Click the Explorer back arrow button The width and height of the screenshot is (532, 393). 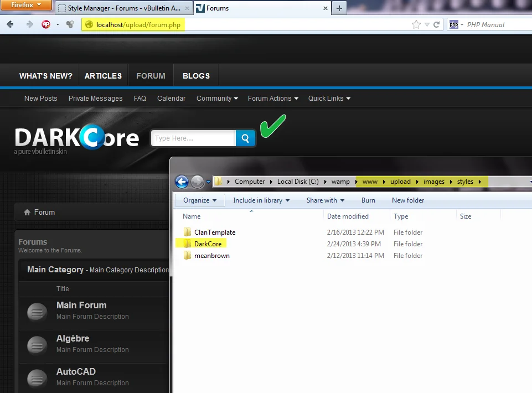[x=182, y=182]
